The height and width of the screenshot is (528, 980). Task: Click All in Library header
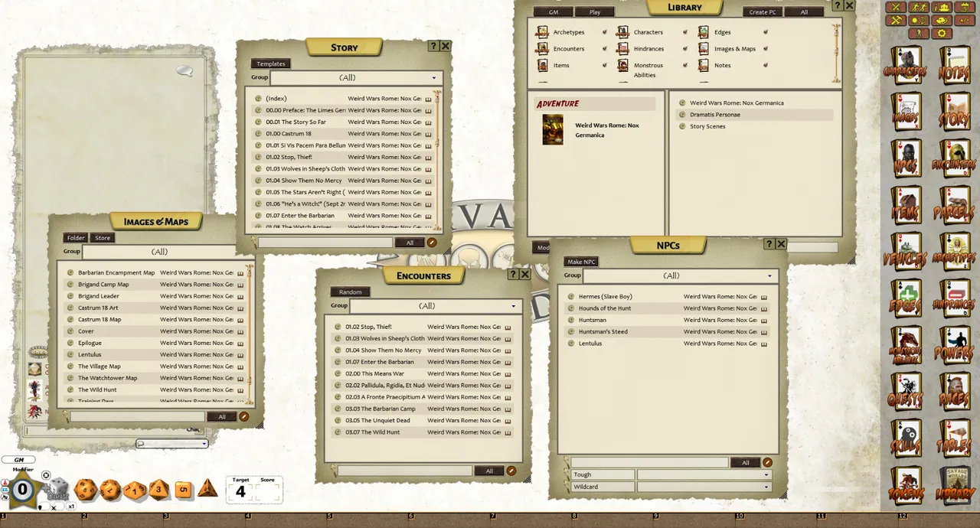(805, 12)
